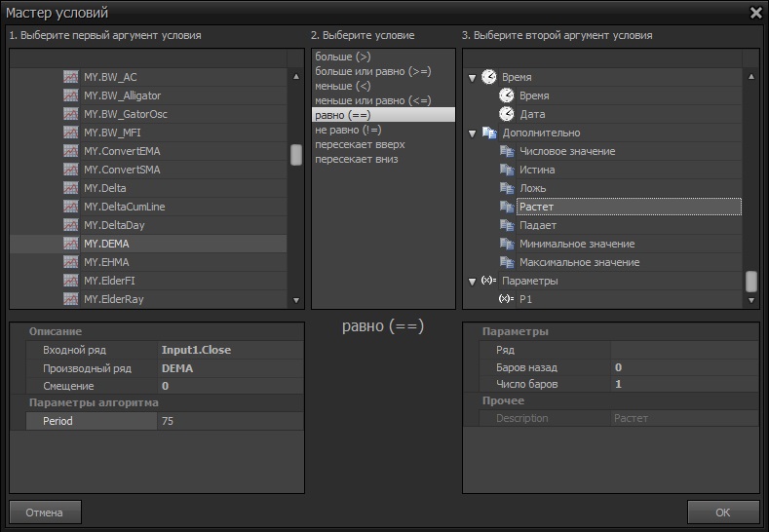This screenshot has width=769, height=532.
Task: Click the icon beside Максимальное значение
Action: [x=506, y=263]
